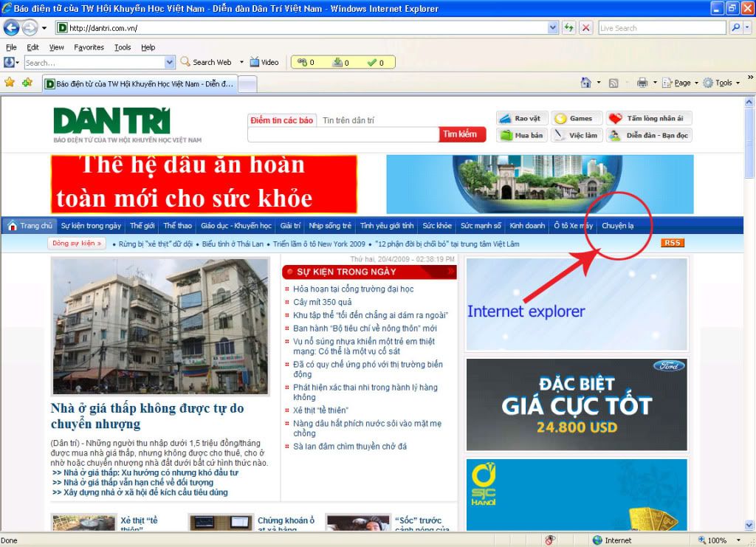Open the Chuyện lạ section
756x547 pixels.
tap(618, 226)
